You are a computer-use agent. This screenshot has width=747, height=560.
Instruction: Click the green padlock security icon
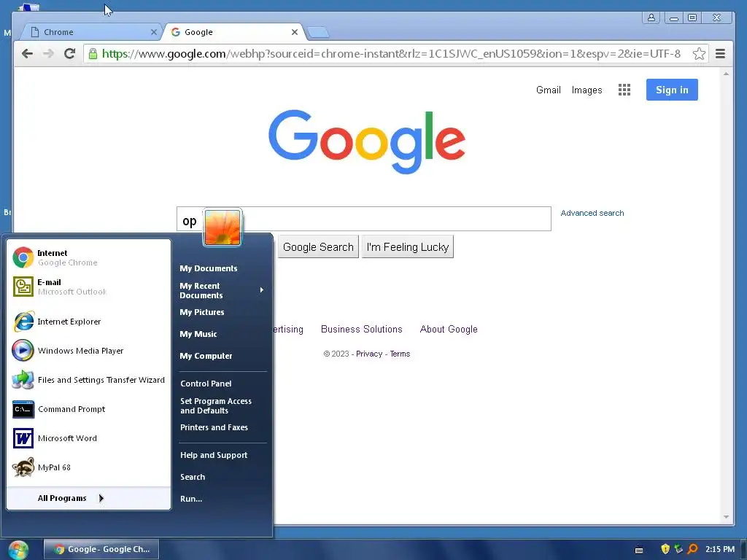point(93,53)
